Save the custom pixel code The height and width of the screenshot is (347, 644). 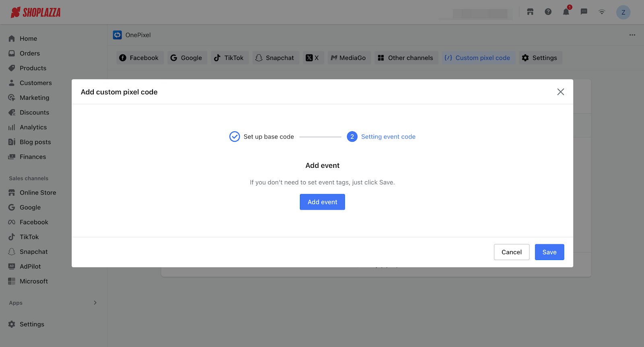549,252
